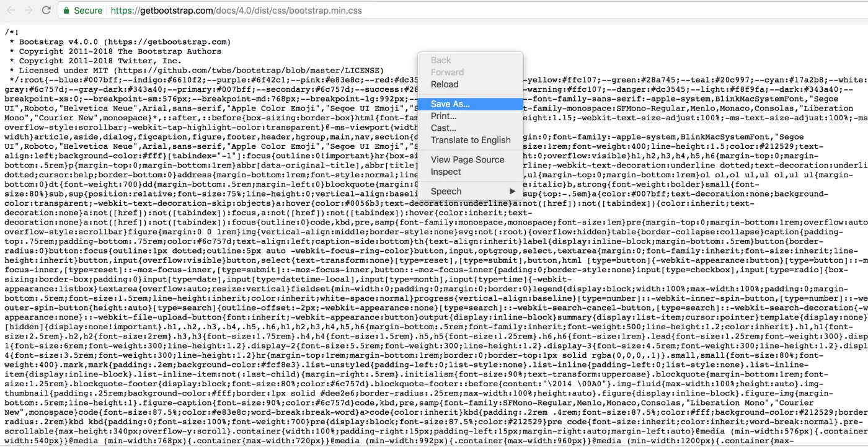Click the browser forward arrow in the toolbar

pos(29,11)
